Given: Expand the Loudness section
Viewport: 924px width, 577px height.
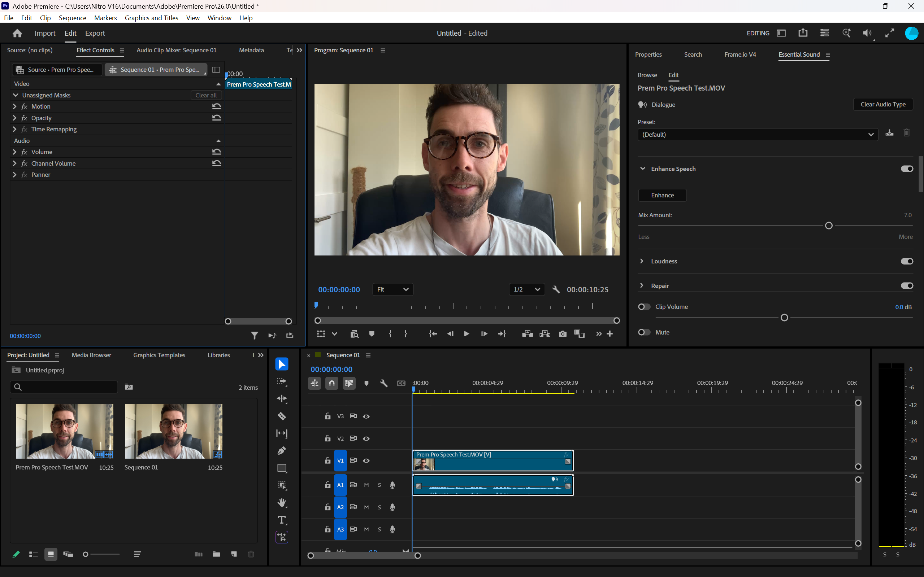Looking at the screenshot, I should [642, 261].
